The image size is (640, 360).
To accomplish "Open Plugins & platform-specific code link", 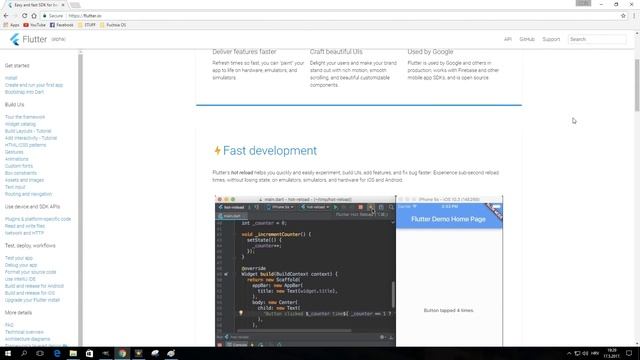I will (38, 219).
